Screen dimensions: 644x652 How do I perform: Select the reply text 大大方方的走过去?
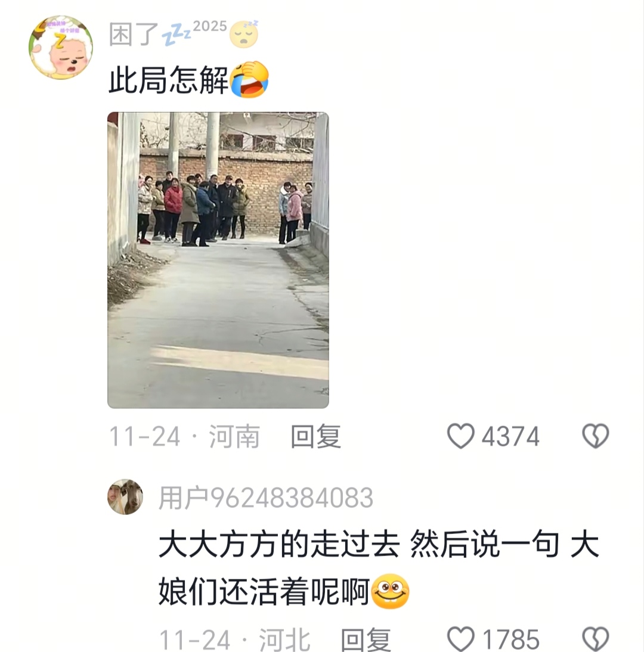[x=279, y=544]
